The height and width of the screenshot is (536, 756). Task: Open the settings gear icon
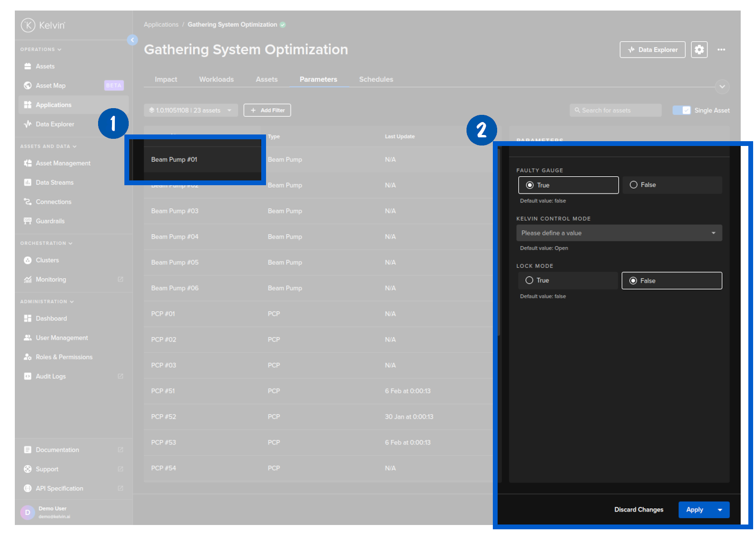699,50
